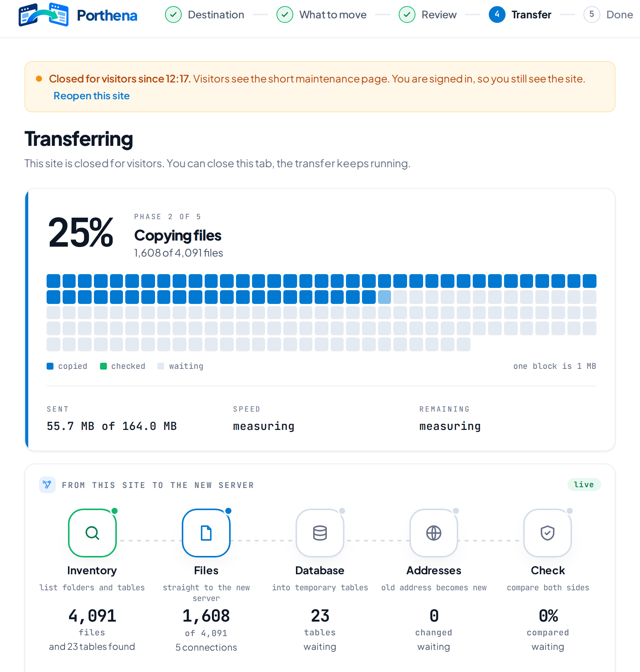
Task: Click the 25% progress figure
Action: (x=81, y=232)
